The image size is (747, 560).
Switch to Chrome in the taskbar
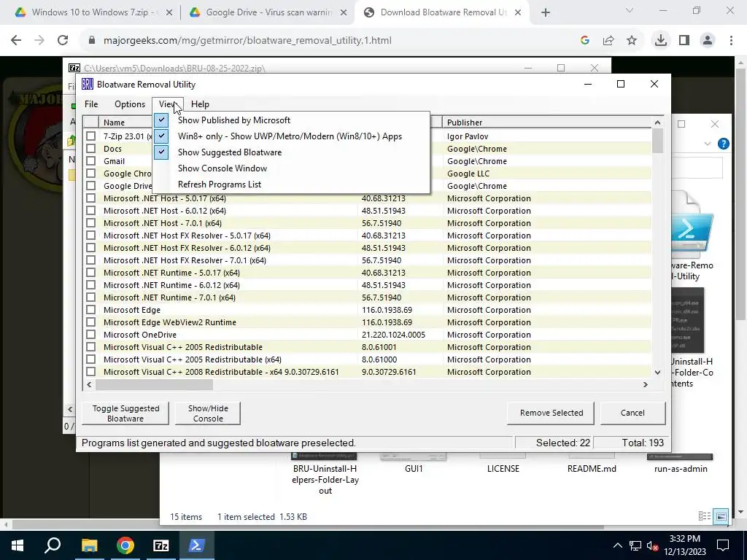pos(125,545)
